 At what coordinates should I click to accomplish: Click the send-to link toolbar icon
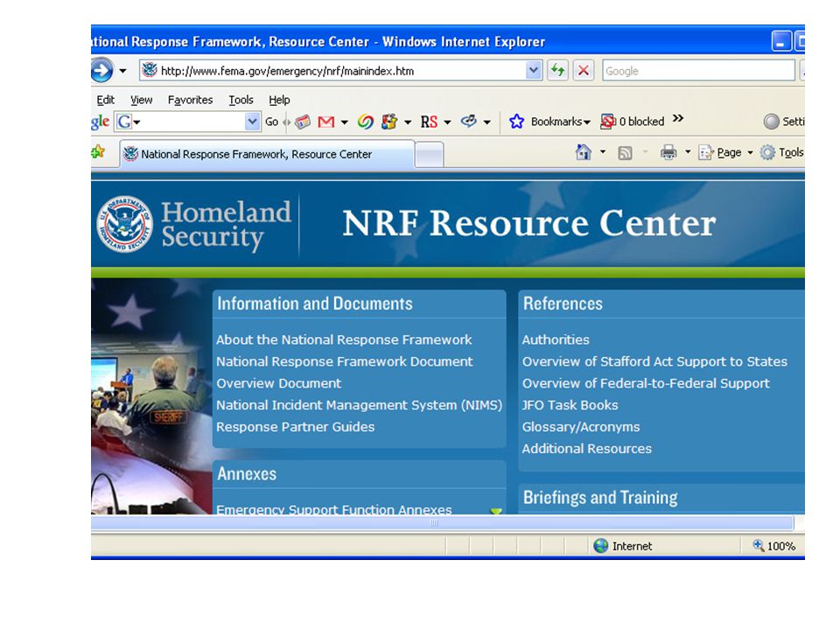469,122
